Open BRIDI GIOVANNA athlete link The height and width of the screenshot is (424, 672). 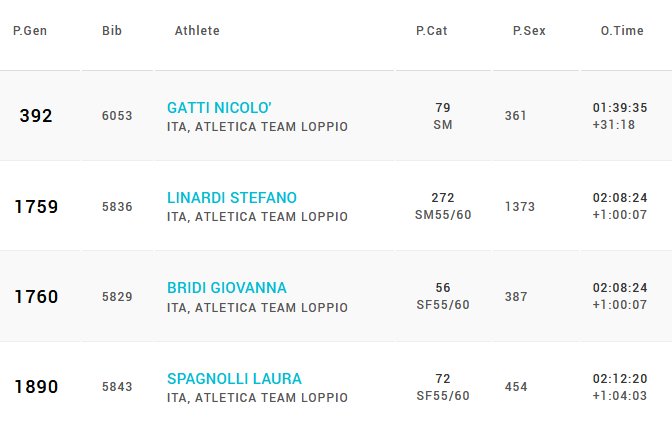227,288
